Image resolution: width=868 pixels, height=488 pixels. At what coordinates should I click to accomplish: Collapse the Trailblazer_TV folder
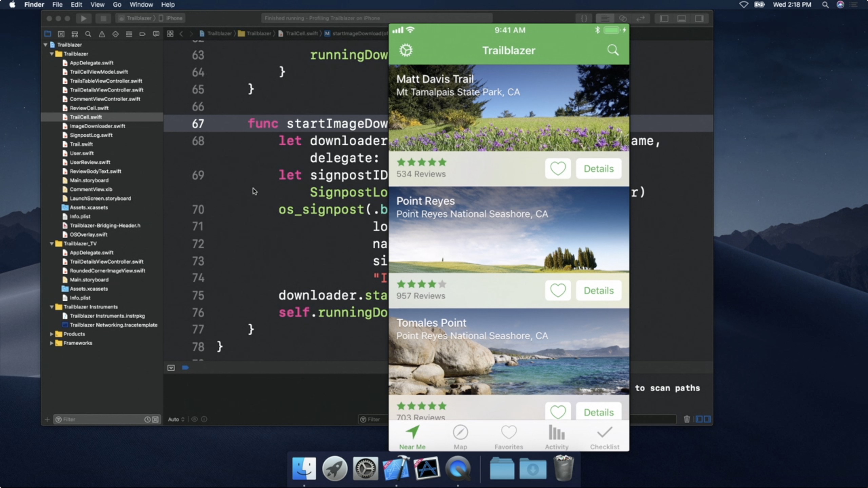point(52,244)
